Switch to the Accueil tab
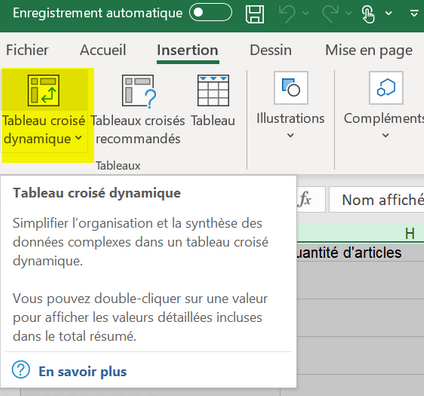Viewport: 424px width, 396px height. (x=103, y=50)
